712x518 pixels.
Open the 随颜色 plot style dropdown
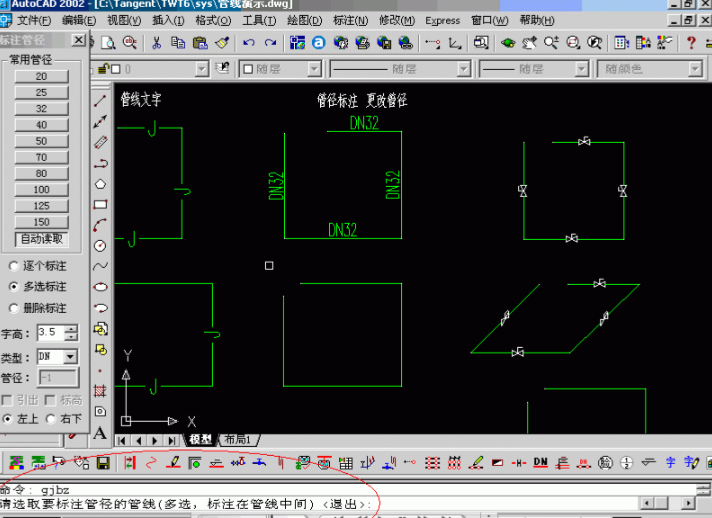coord(694,69)
